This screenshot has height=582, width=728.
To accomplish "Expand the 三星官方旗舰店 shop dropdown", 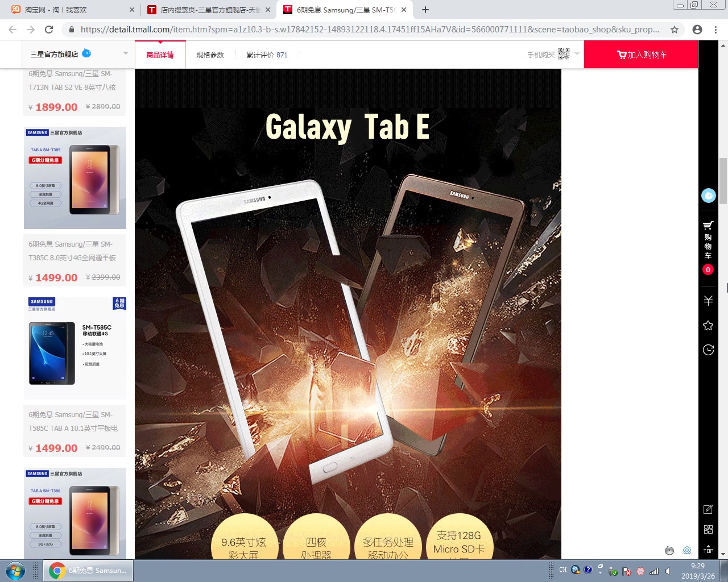I will click(126, 54).
